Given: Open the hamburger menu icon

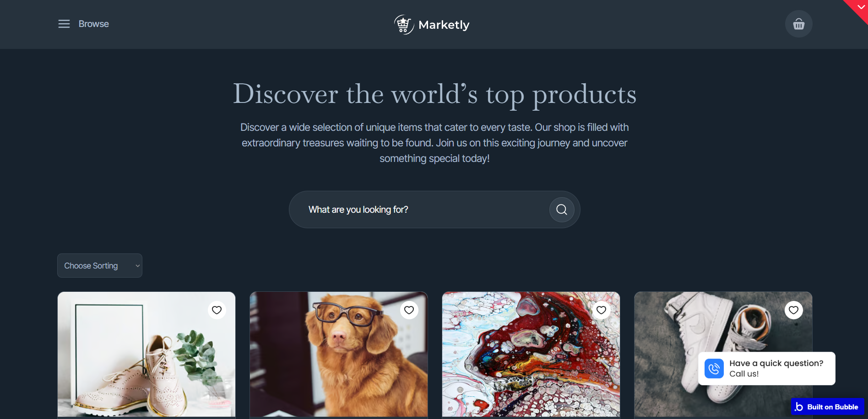Looking at the screenshot, I should point(64,24).
